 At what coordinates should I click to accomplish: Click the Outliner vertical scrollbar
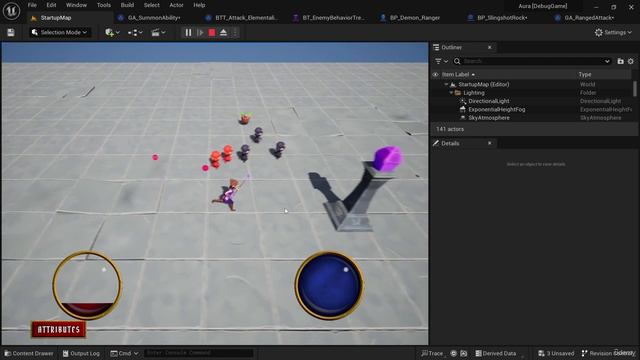click(635, 89)
